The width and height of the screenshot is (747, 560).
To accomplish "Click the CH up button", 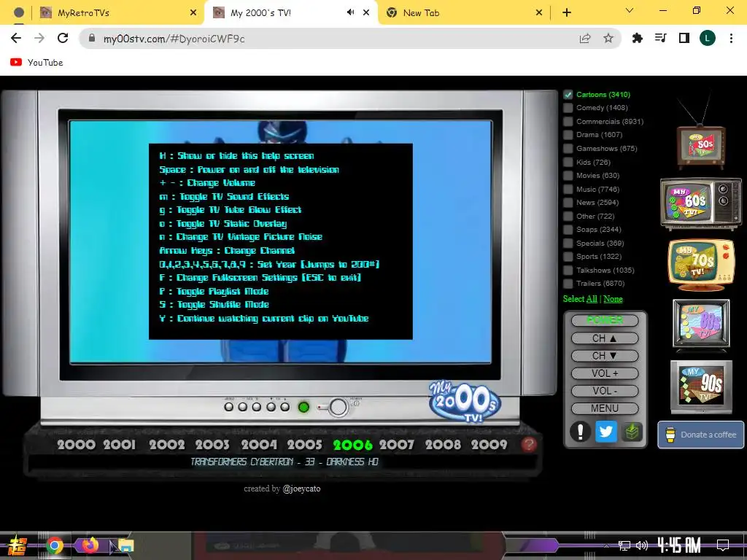I will [605, 338].
